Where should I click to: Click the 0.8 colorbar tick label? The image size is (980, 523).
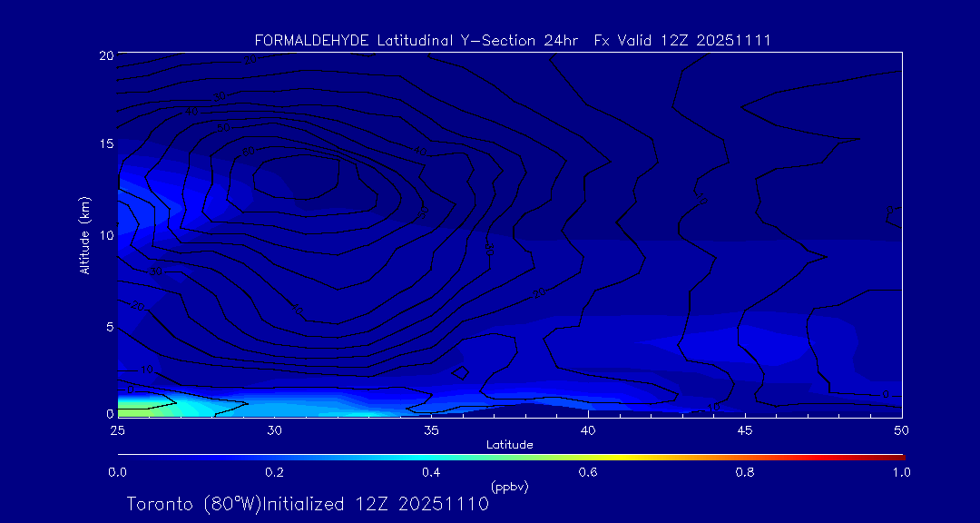[x=745, y=472]
